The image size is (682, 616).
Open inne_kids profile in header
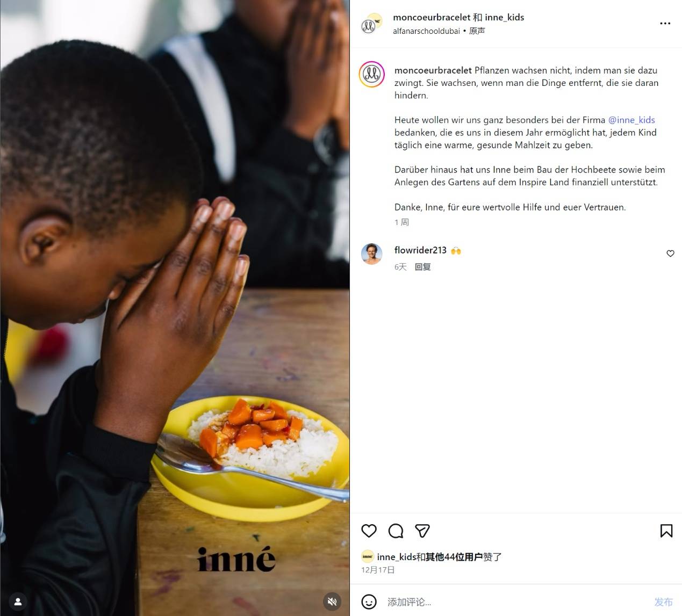[x=504, y=17]
